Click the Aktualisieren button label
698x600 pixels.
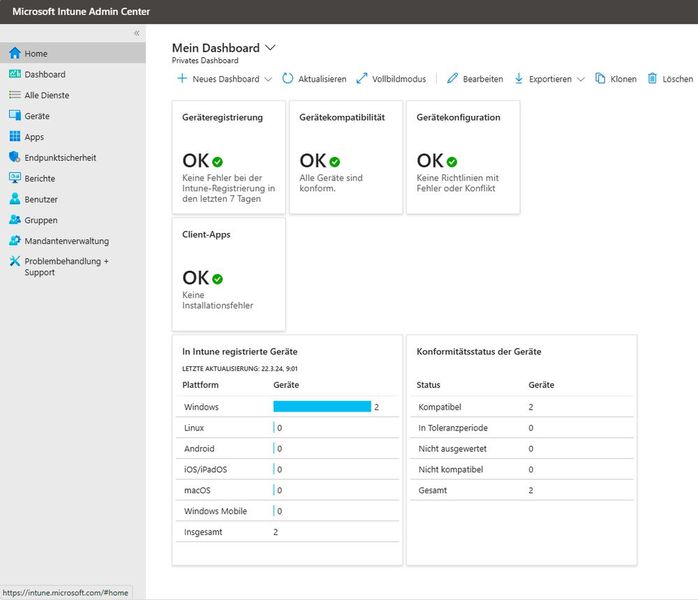pyautogui.click(x=322, y=79)
